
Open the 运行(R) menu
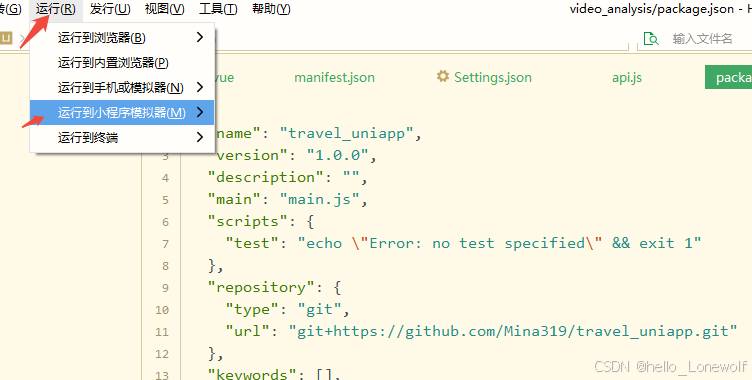coord(56,9)
